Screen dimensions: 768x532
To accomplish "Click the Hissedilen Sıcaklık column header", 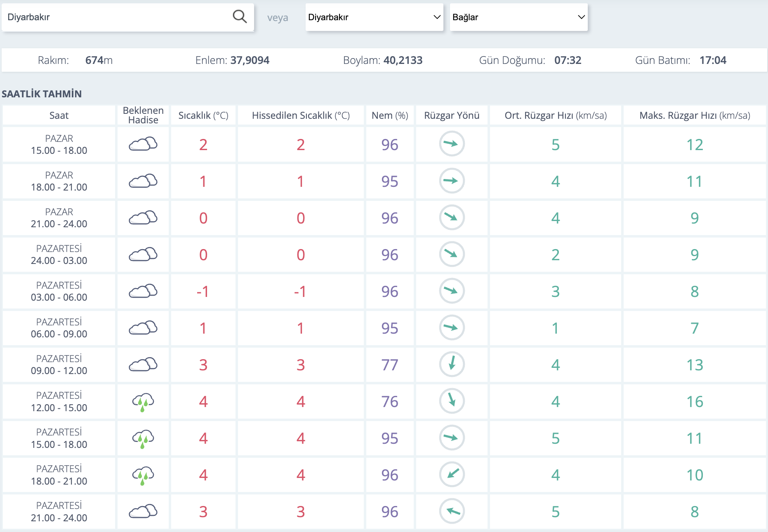I will 301,115.
